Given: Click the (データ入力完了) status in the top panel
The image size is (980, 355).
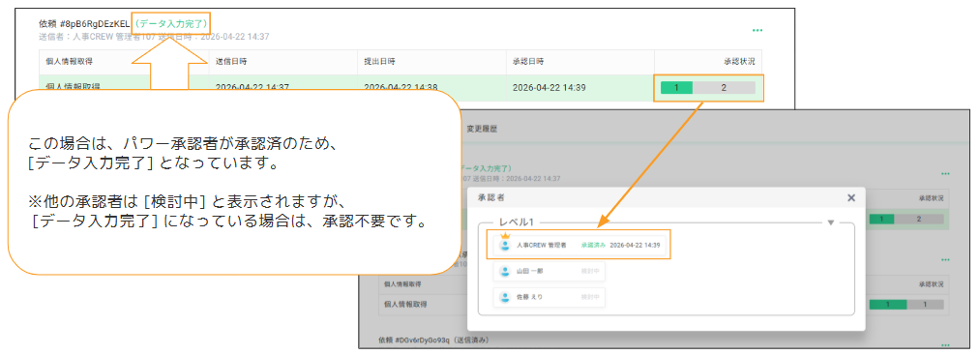Looking at the screenshot, I should [x=171, y=24].
